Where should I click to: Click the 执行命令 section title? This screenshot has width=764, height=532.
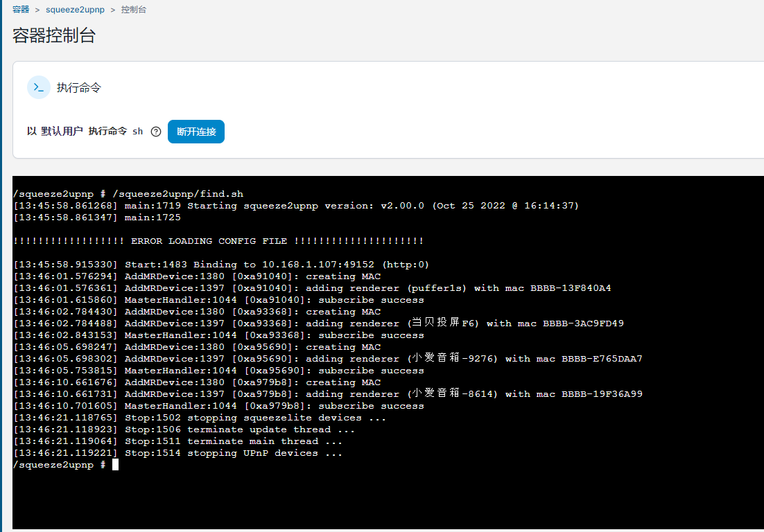click(x=79, y=87)
